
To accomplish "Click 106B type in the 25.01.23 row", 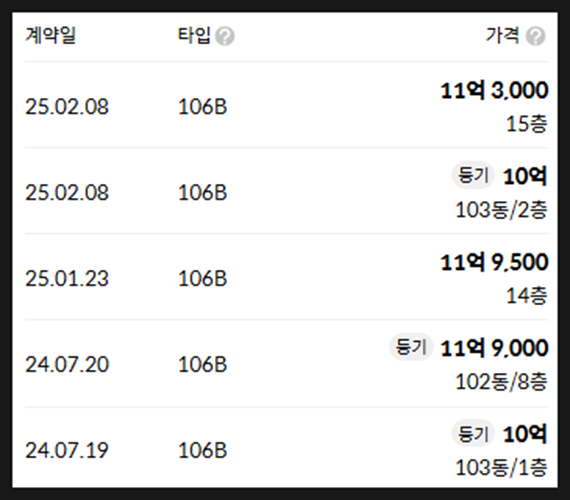I will 202,279.
